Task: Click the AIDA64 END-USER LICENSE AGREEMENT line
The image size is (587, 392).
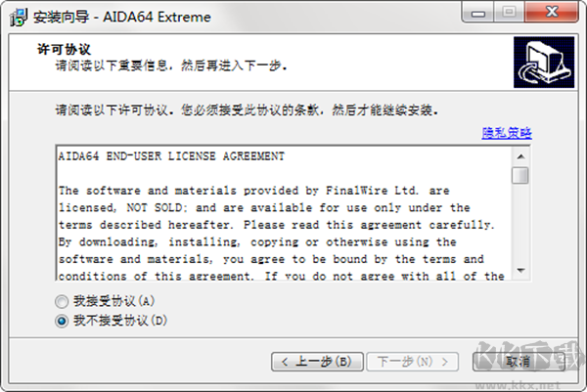Action: [x=171, y=156]
